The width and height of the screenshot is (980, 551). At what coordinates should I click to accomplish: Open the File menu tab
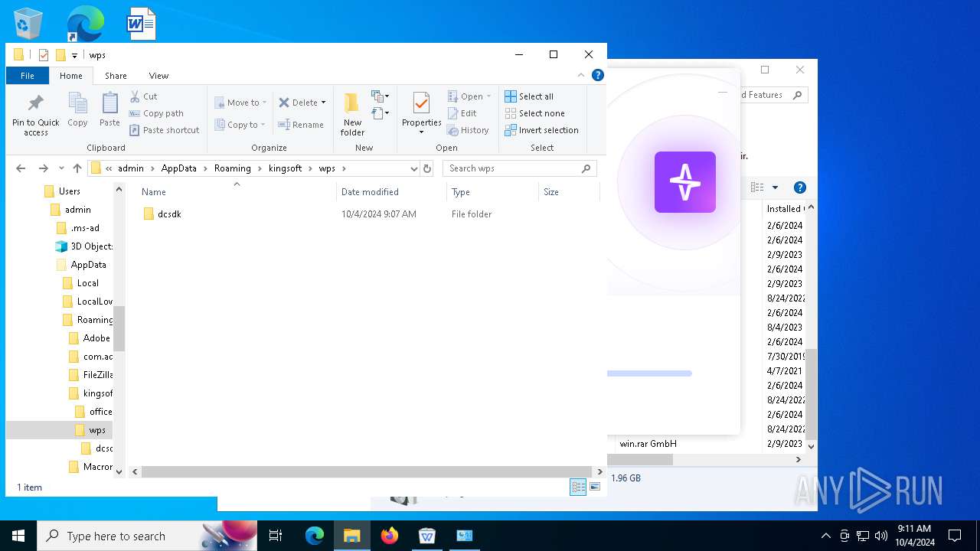tap(28, 76)
